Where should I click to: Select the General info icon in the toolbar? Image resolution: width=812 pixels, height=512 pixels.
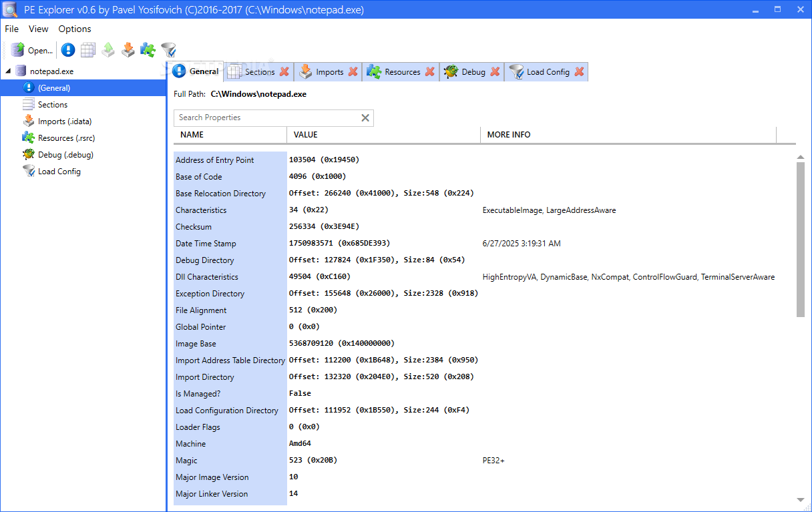click(67, 50)
